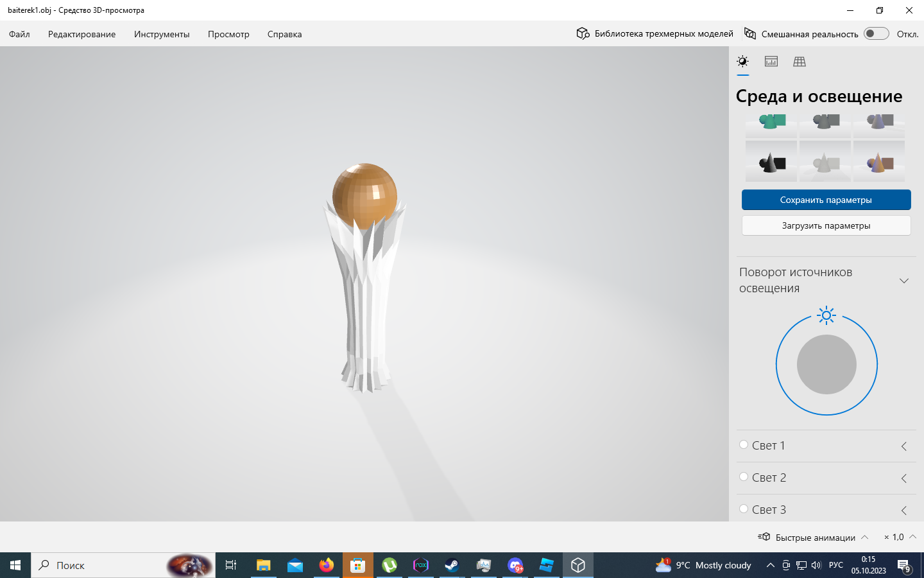924x578 pixels.
Task: Click the Быстрые анимации icon
Action: (764, 537)
